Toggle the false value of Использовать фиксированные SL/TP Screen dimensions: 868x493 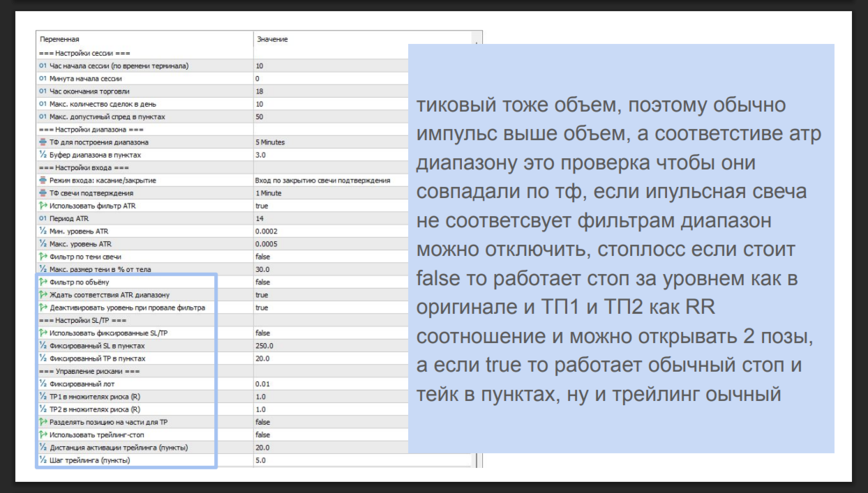point(330,333)
